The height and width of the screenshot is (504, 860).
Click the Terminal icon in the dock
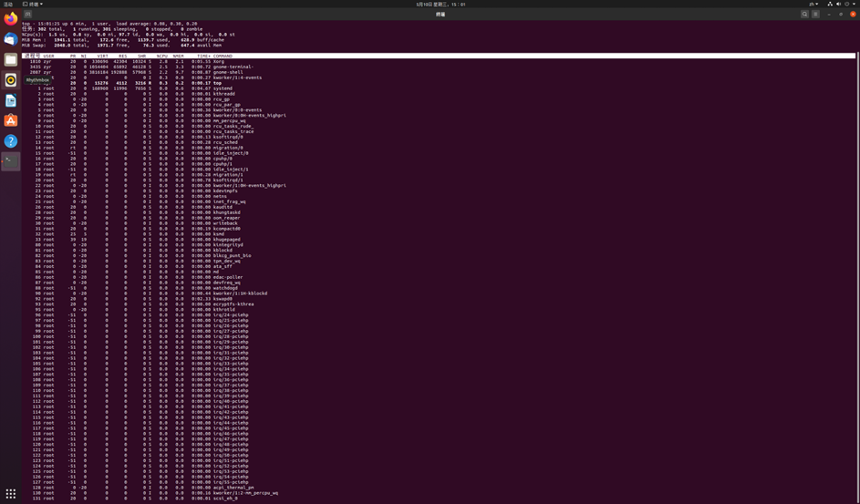[10, 161]
